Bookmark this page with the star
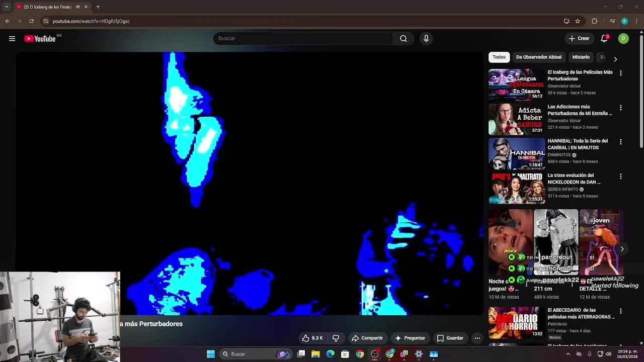 pyautogui.click(x=578, y=21)
